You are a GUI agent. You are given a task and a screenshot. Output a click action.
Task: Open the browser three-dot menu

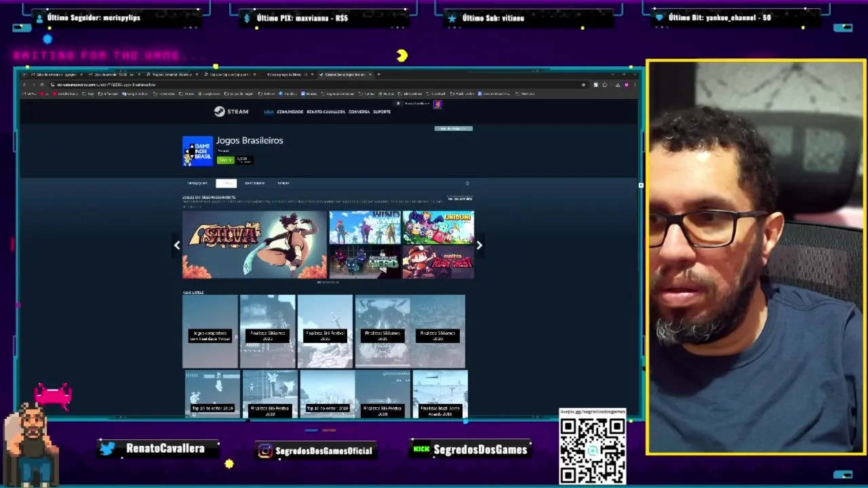click(634, 85)
